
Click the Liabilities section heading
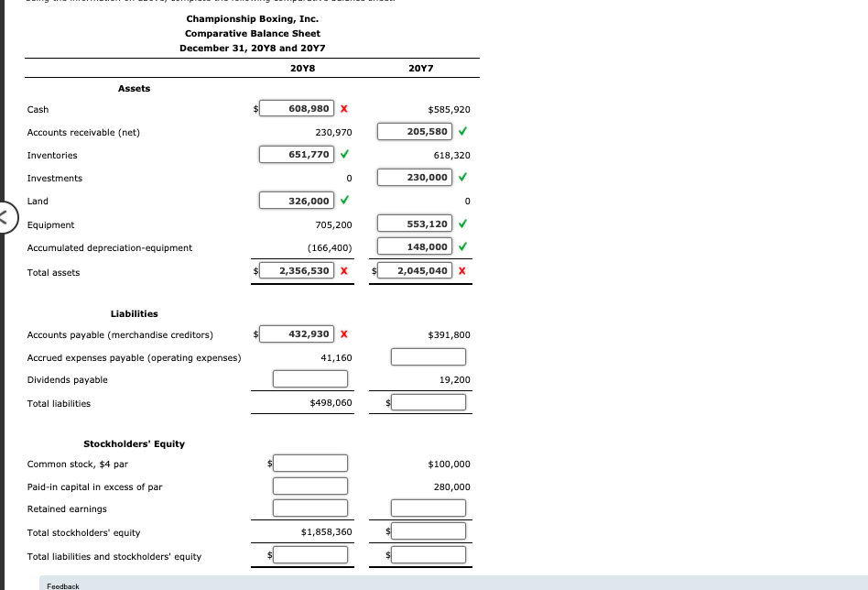(134, 314)
